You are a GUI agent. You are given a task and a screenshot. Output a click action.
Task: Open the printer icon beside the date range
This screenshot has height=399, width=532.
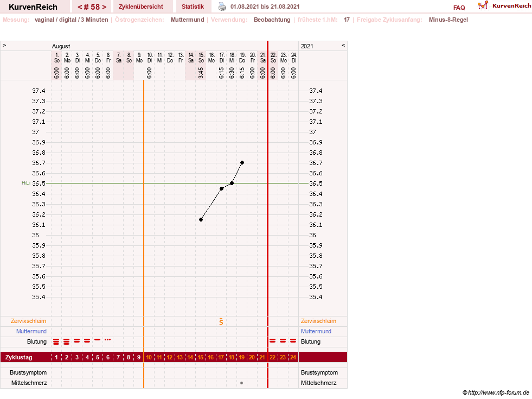(222, 7)
